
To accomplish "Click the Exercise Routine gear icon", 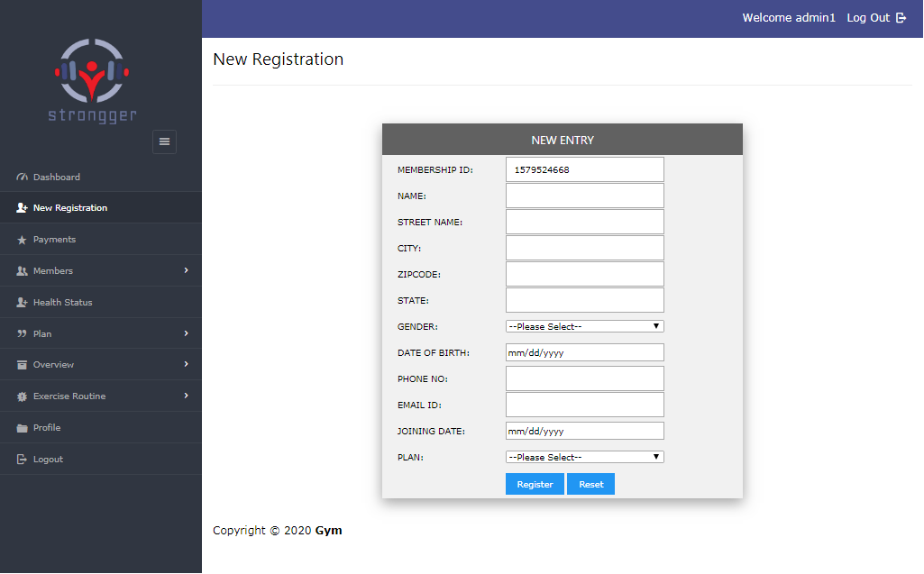I will pyautogui.click(x=22, y=396).
